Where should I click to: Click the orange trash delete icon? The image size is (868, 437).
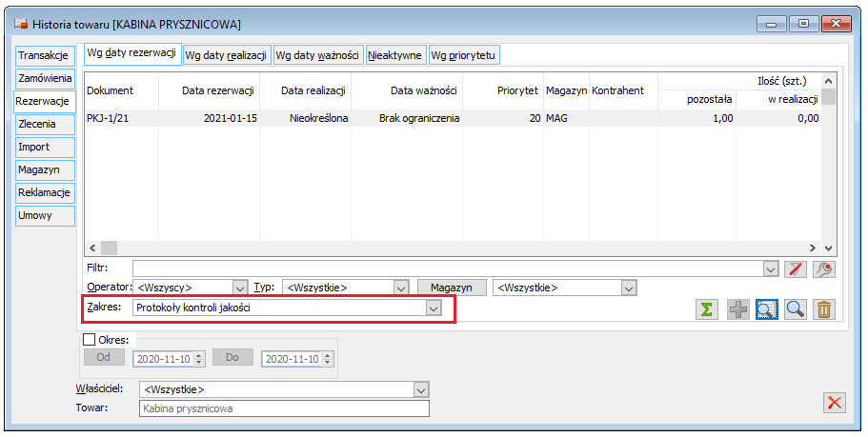(x=824, y=309)
